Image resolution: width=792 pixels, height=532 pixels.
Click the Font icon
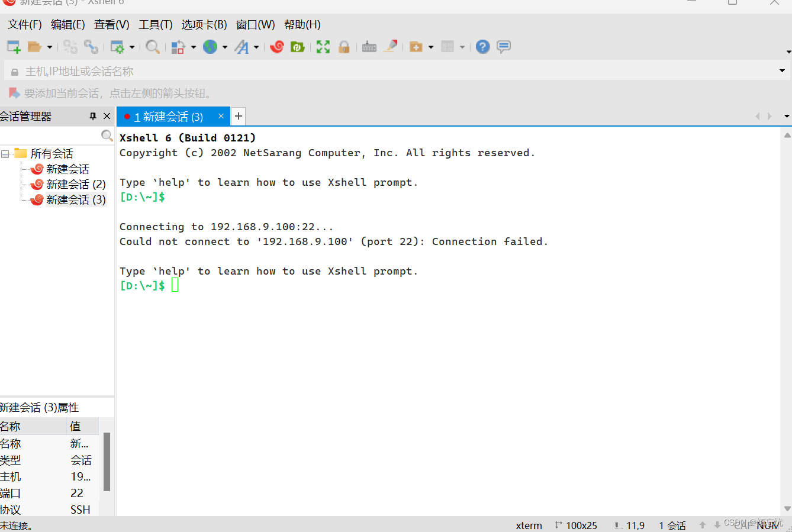tap(242, 47)
